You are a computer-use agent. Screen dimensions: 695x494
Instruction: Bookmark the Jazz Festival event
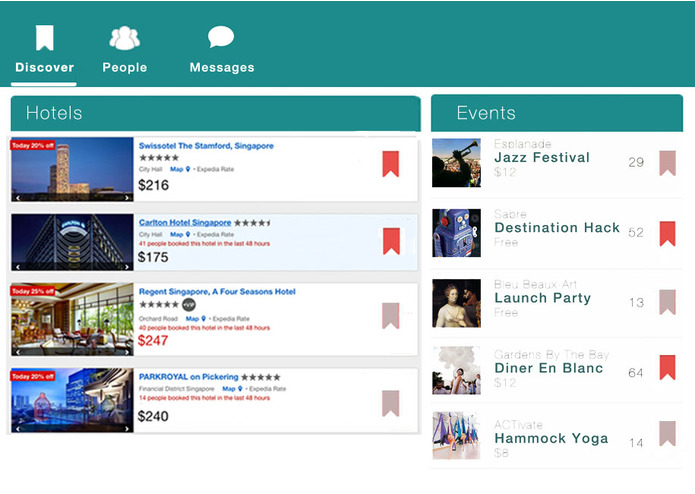point(667,163)
